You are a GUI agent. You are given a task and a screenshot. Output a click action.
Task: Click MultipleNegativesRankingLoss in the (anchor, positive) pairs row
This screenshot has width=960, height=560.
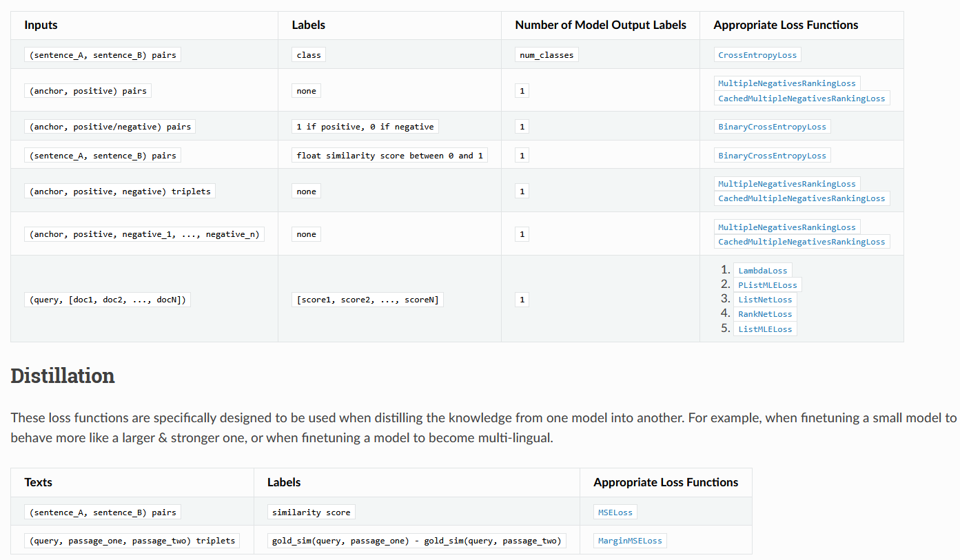tap(786, 83)
